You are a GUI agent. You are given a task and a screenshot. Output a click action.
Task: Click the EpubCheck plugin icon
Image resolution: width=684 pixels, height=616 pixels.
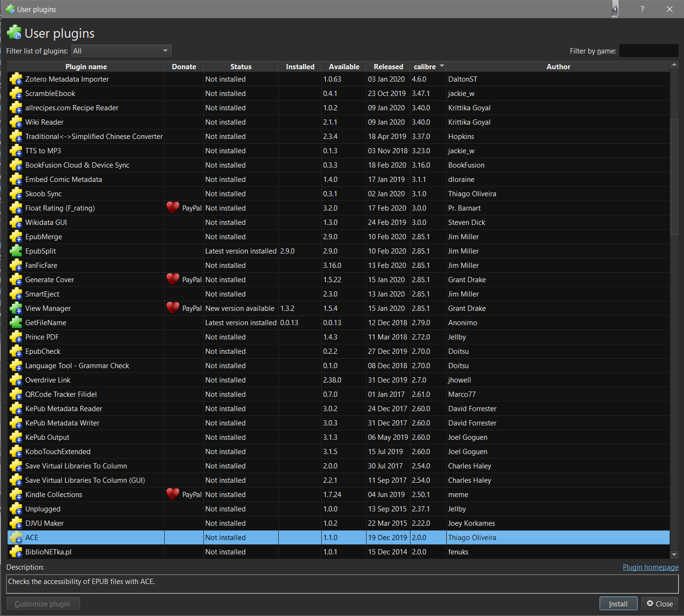(x=16, y=351)
